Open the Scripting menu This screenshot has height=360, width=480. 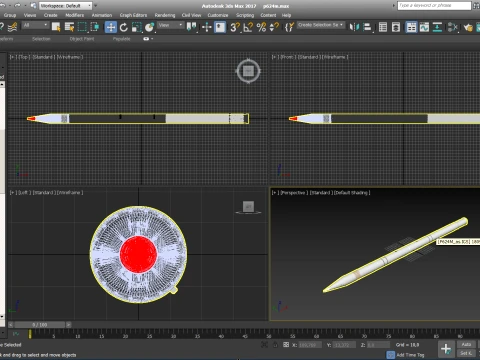pos(245,15)
